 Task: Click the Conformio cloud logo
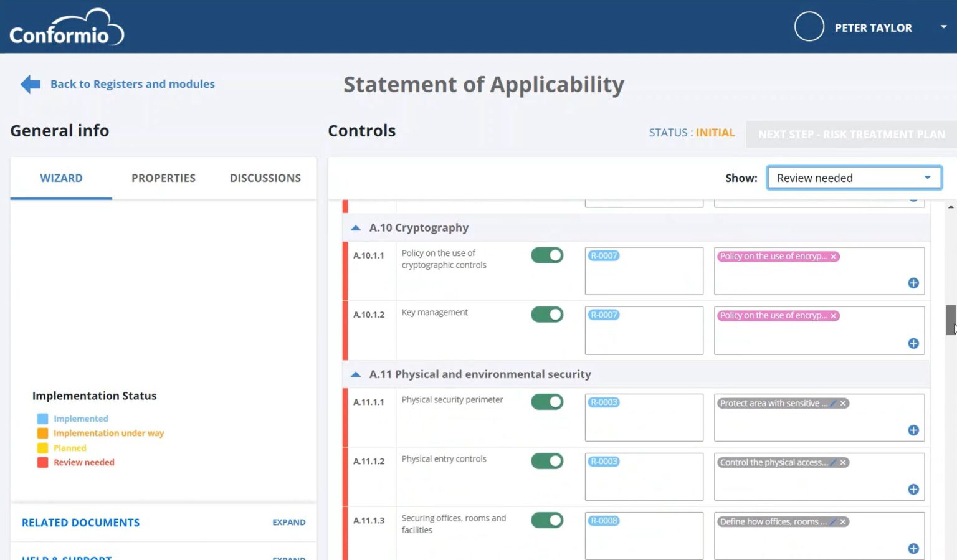(x=67, y=27)
